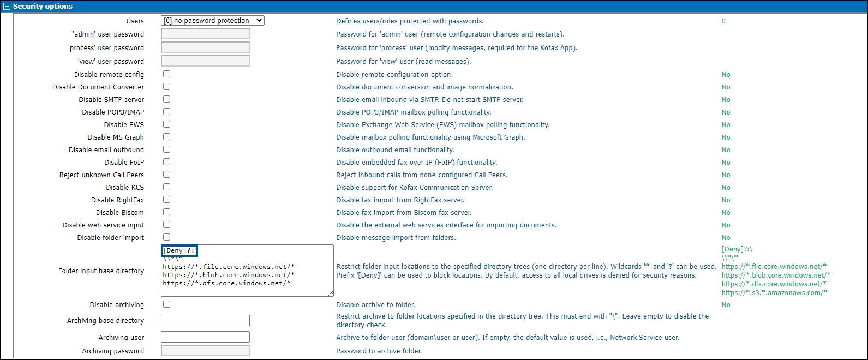Image resolution: width=868 pixels, height=360 pixels.
Task: Toggle the Disable SMTP server checkbox
Action: (166, 99)
